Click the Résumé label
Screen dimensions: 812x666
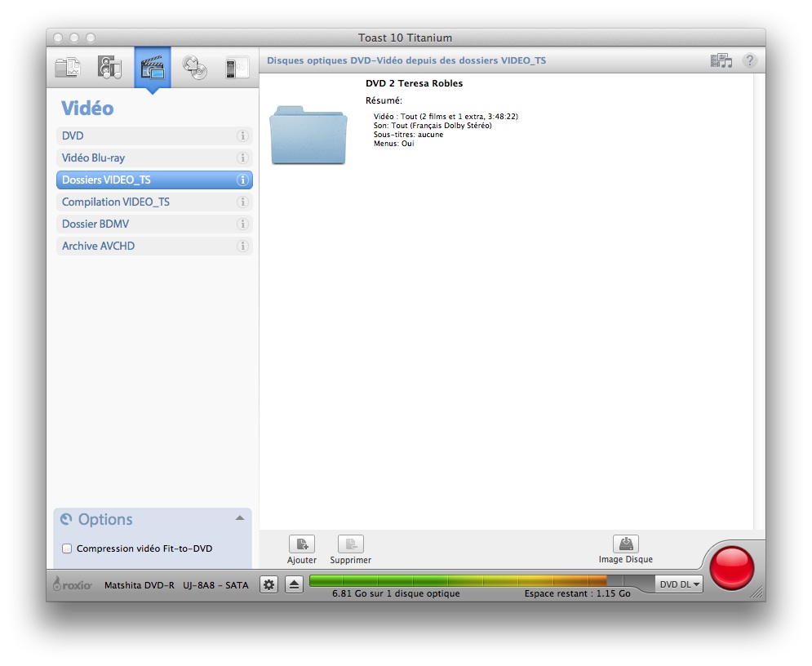click(384, 100)
